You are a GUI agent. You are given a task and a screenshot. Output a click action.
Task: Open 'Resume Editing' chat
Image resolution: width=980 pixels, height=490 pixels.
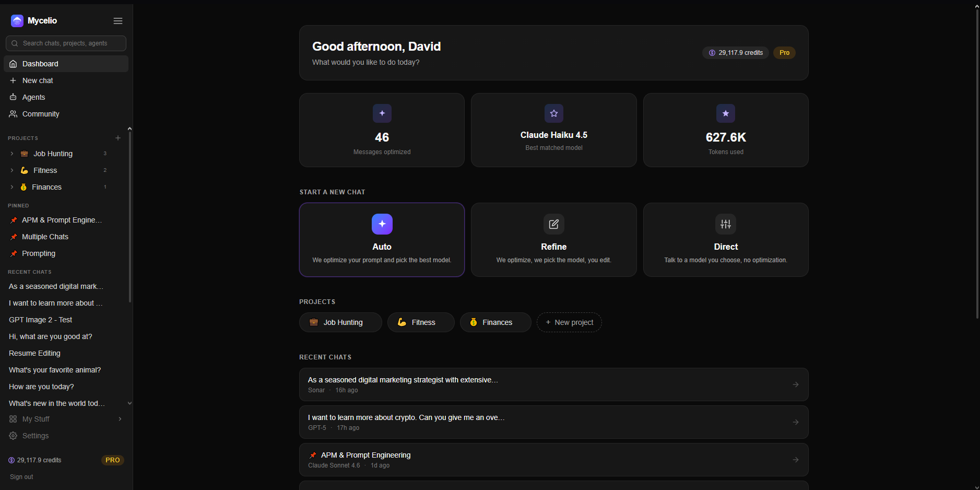click(34, 353)
